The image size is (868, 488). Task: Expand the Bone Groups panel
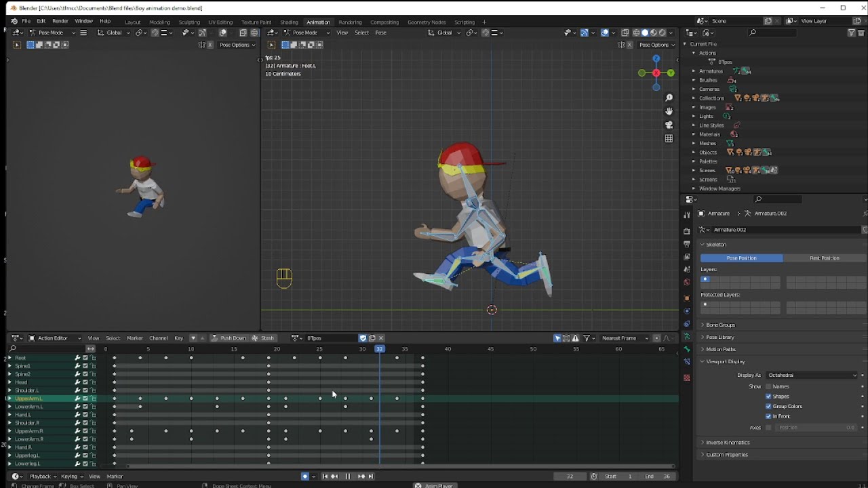[x=720, y=325]
